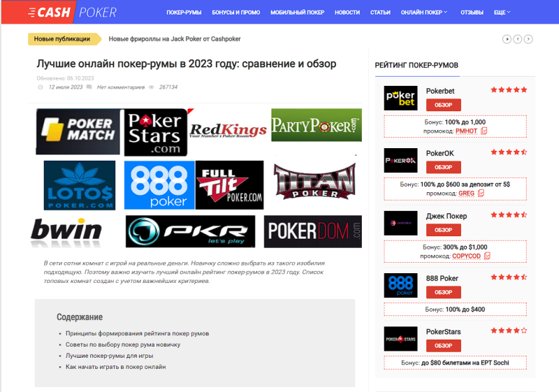Click the comments bubble icon

click(x=89, y=87)
